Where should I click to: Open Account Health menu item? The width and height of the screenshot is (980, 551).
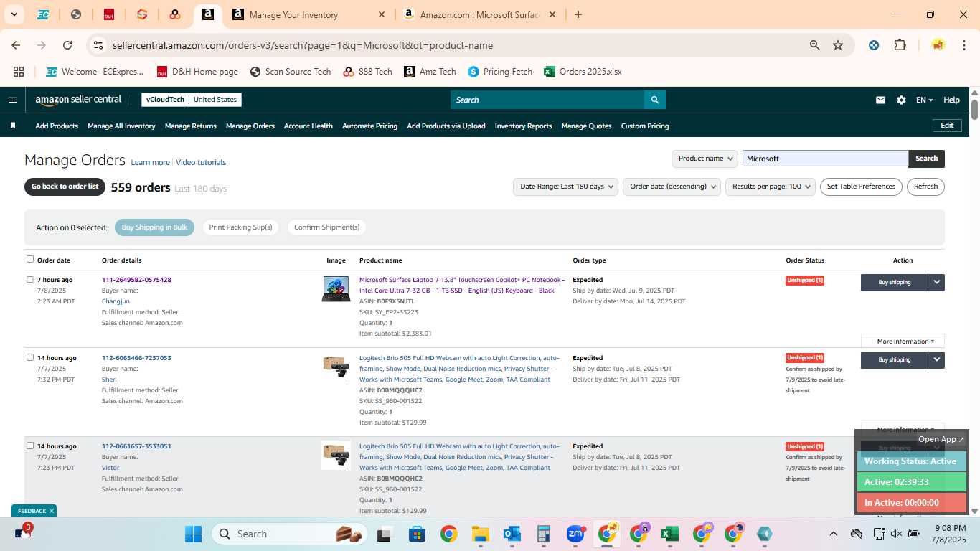[x=308, y=126]
